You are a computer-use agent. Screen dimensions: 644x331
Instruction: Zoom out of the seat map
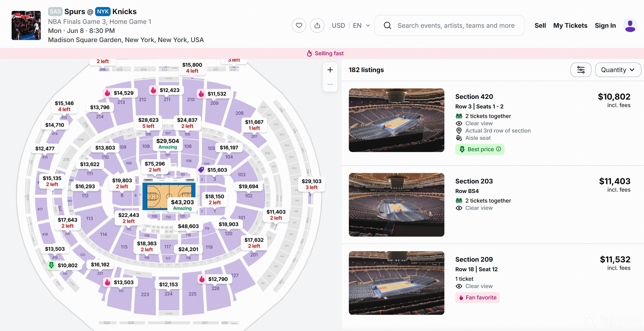pos(330,84)
